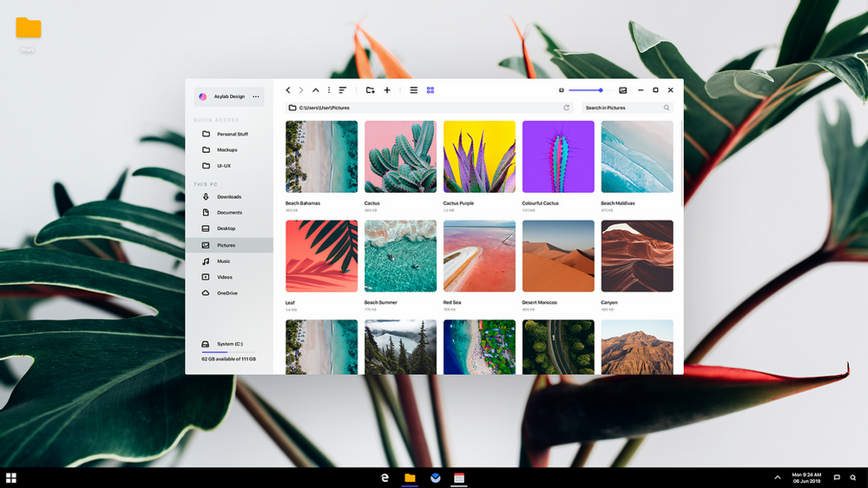Image resolution: width=868 pixels, height=488 pixels.
Task: Click the 'Colourful Cactus' file name
Action: click(540, 203)
